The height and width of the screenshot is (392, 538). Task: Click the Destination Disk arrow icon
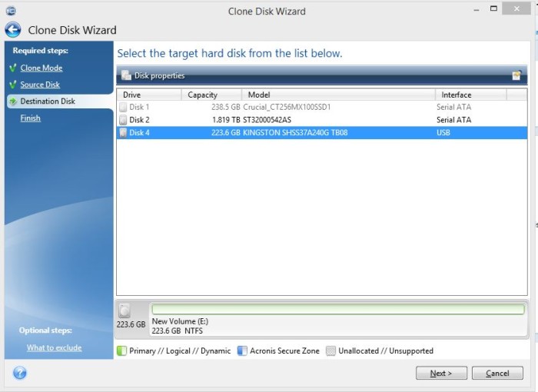(13, 101)
